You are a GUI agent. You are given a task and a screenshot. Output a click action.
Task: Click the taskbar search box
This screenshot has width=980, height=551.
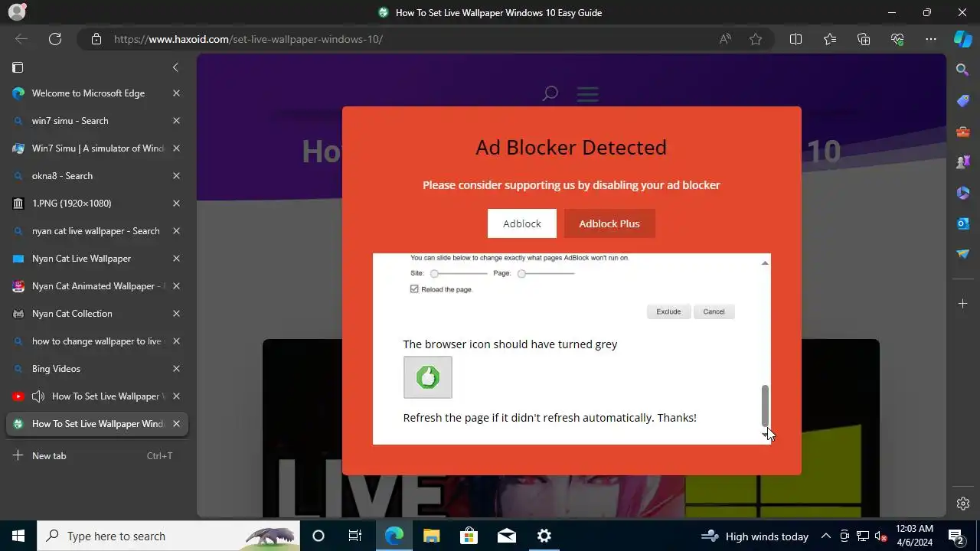click(168, 536)
